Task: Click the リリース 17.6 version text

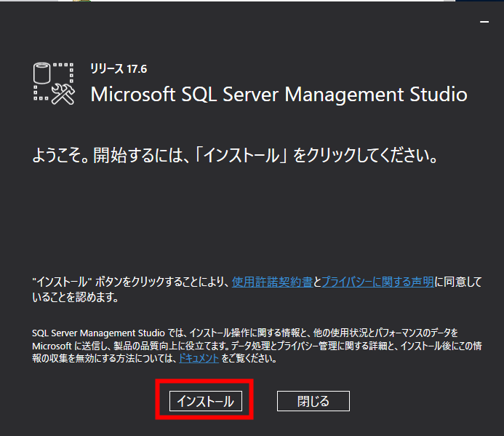Action: click(119, 68)
